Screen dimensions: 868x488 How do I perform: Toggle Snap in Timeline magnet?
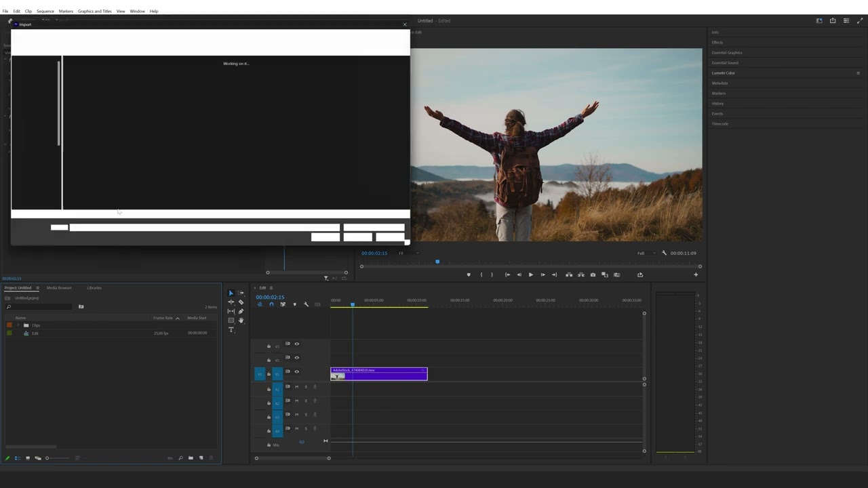(271, 304)
